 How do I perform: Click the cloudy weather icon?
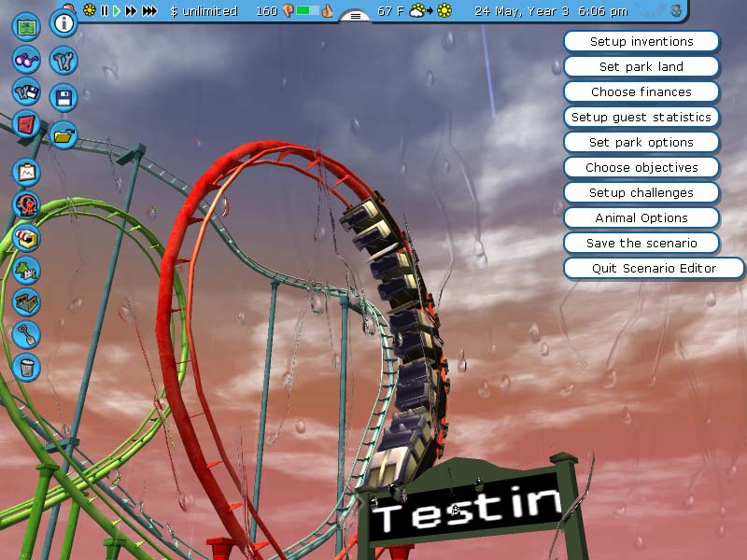416,10
